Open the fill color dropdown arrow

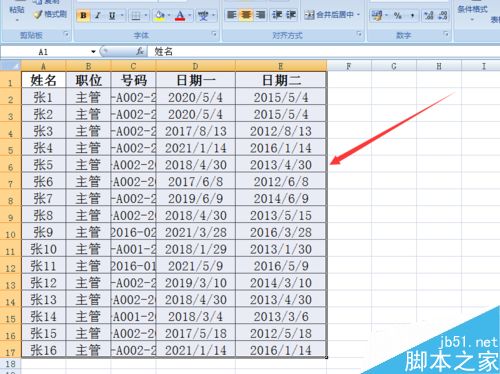(169, 15)
